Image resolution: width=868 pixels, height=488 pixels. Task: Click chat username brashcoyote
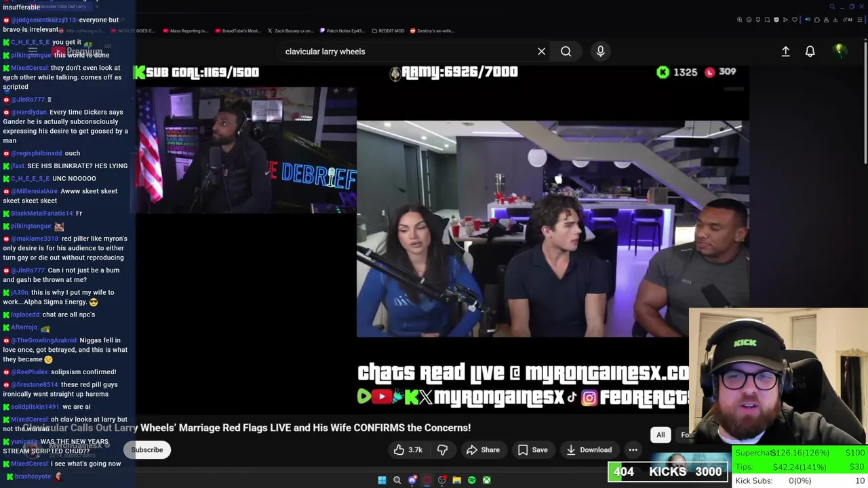tap(31, 476)
